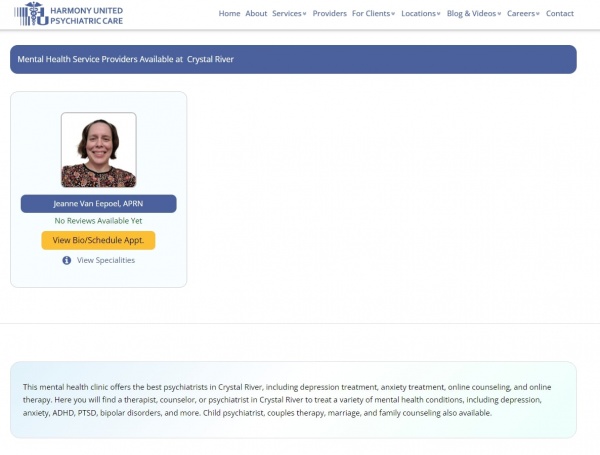This screenshot has width=600, height=455.
Task: Expand the Blog & Videos dropdown
Action: pyautogui.click(x=474, y=13)
